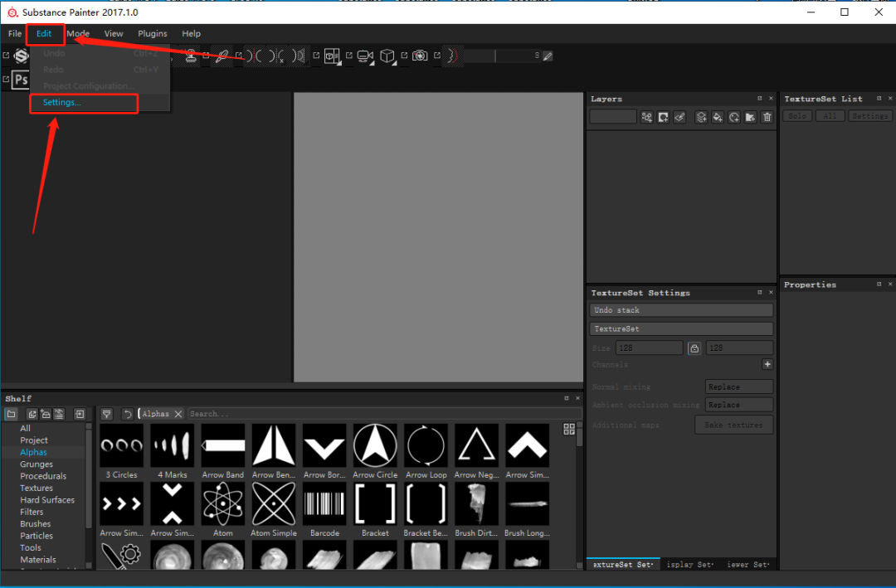896x588 pixels.
Task: Open the TextureSet dropdown
Action: [x=681, y=329]
